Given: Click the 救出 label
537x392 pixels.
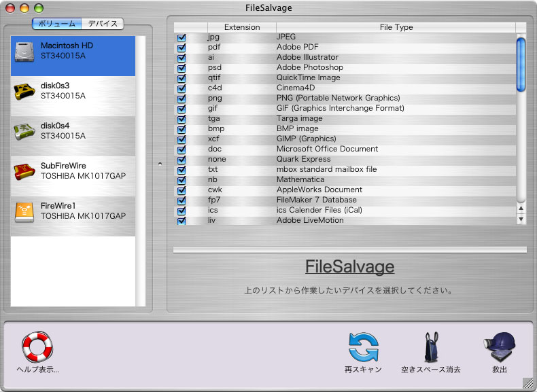Looking at the screenshot, I should [500, 370].
